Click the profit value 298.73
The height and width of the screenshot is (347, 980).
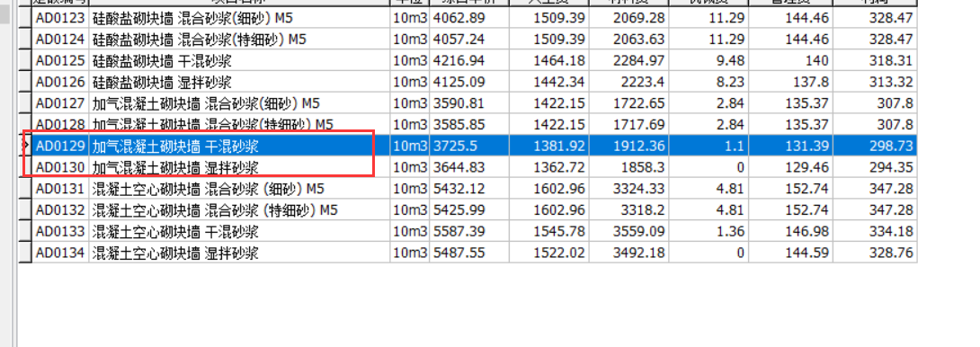(x=891, y=147)
